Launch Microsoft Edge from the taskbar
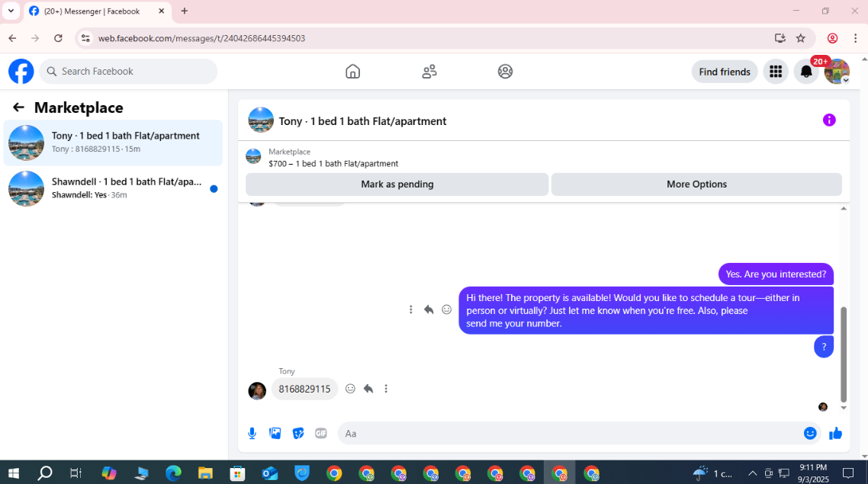Image resolution: width=868 pixels, height=484 pixels. [x=173, y=473]
